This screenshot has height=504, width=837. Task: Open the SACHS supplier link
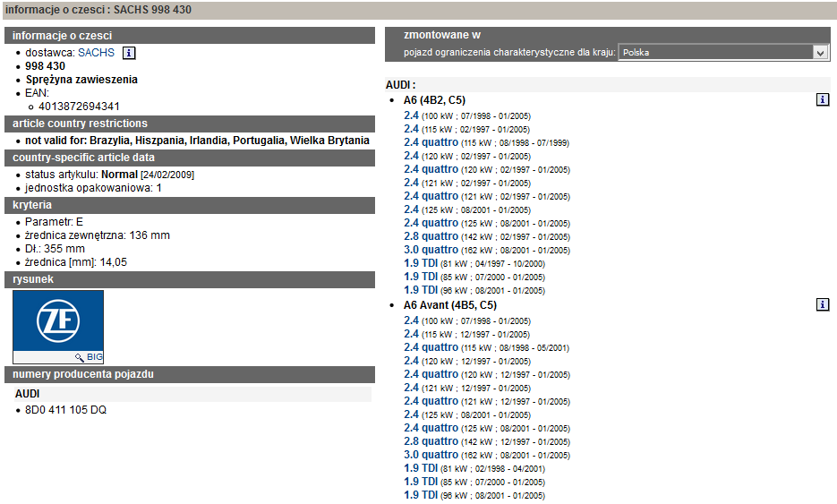(96, 53)
